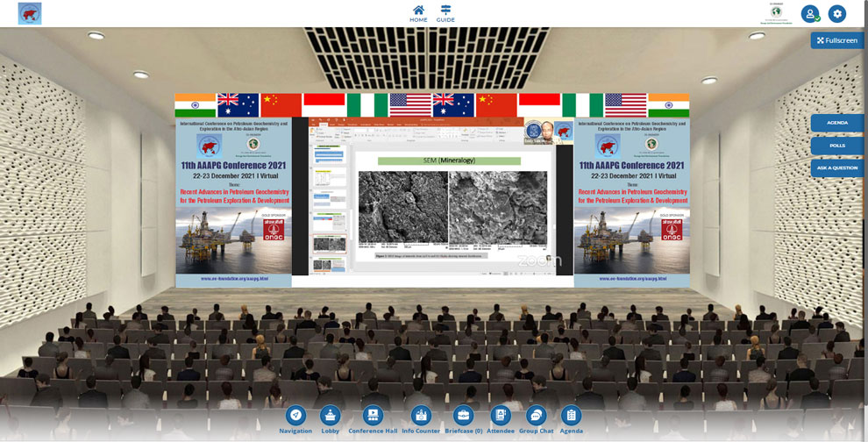Viewport: 868px width, 442px height.
Task: Click the Zoom watermark-free presentation screen center
Action: [x=433, y=196]
